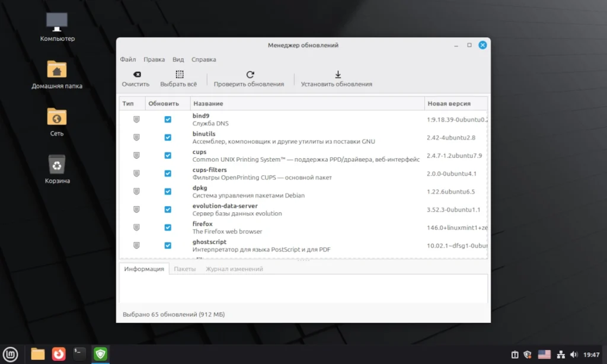This screenshot has height=364, width=607.
Task: Click Установить обновления download icon
Action: pyautogui.click(x=338, y=74)
